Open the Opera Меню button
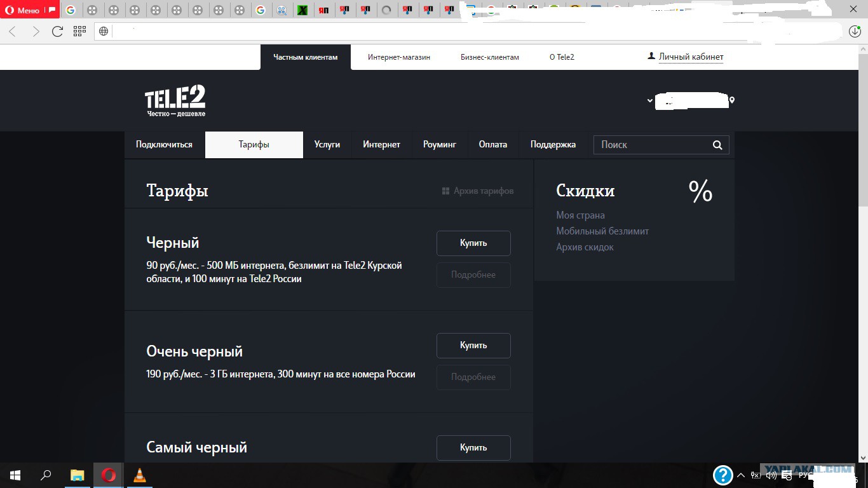Image resolution: width=868 pixels, height=488 pixels. pos(23,10)
